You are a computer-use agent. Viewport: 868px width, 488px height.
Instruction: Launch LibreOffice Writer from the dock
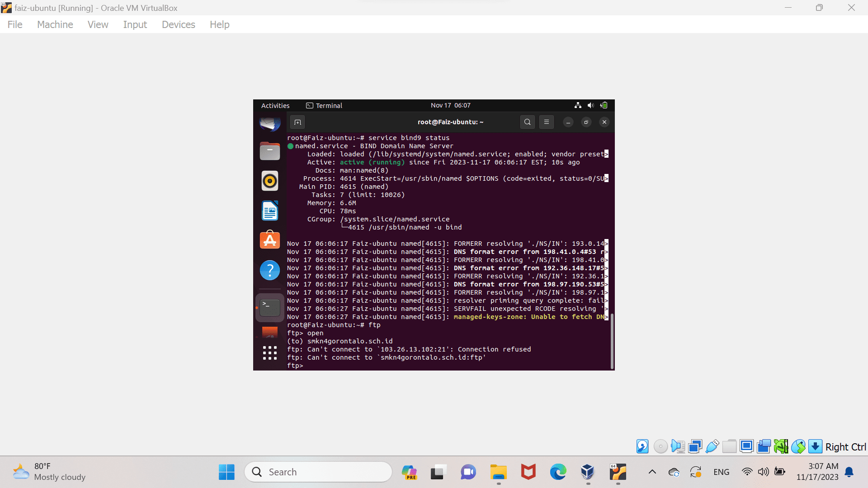pos(270,211)
